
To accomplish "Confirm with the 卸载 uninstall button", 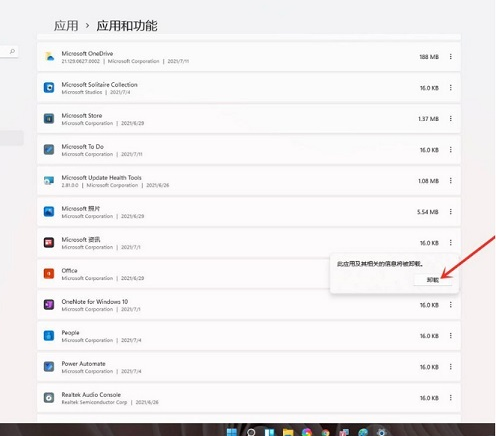I will [x=433, y=280].
